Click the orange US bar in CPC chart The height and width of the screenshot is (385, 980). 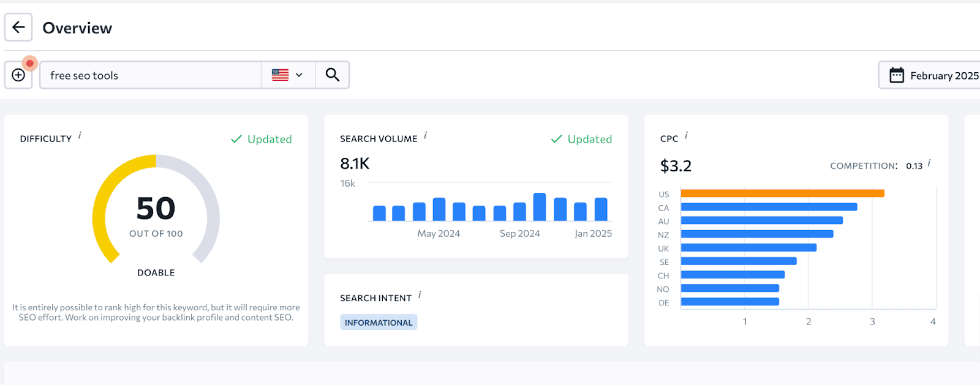[x=782, y=193]
